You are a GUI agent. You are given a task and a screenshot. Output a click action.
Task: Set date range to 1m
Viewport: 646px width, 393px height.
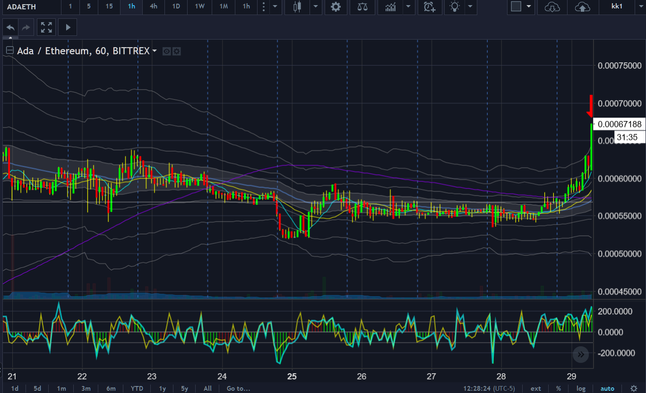(61, 388)
